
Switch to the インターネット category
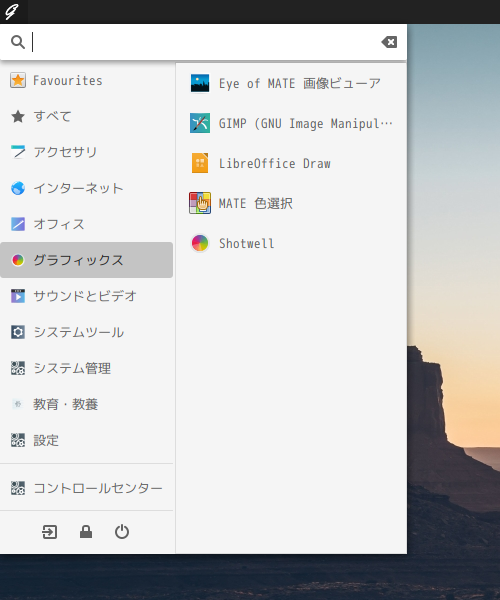tap(86, 188)
